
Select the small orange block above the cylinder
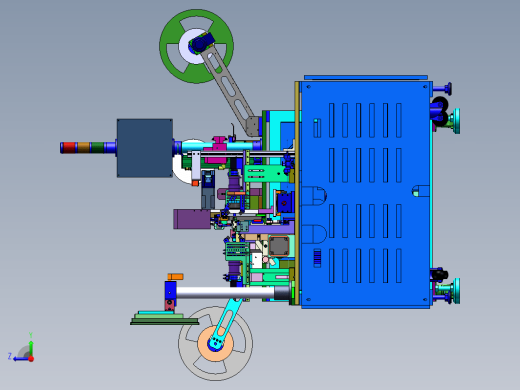[175, 277]
